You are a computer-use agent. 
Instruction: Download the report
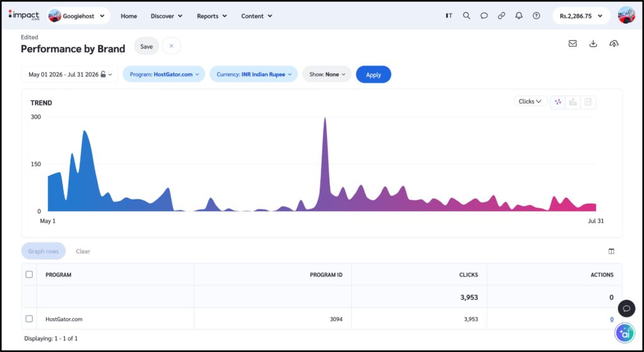click(593, 43)
